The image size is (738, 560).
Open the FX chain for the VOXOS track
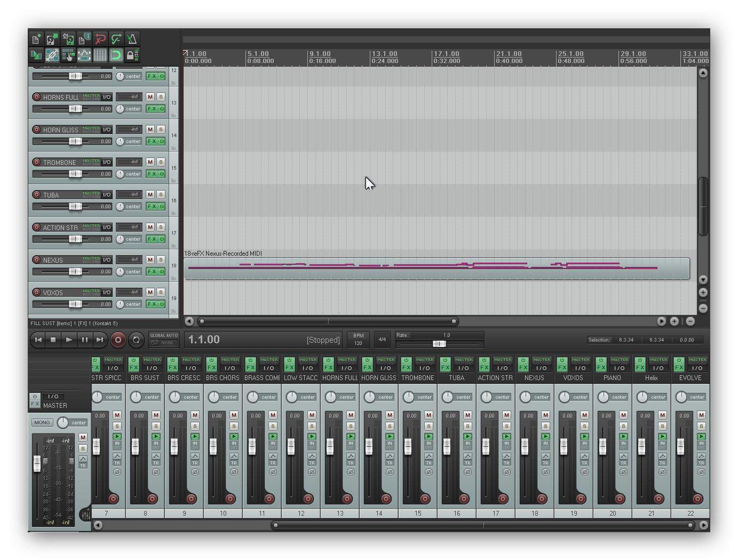pyautogui.click(x=152, y=304)
